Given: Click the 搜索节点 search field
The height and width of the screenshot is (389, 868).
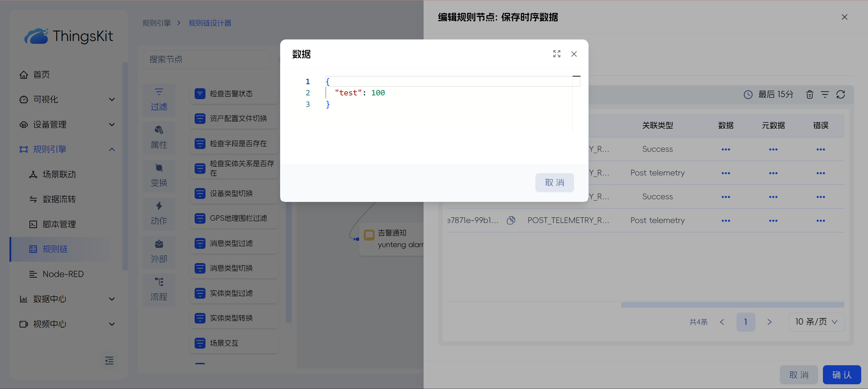Looking at the screenshot, I should pyautogui.click(x=206, y=59).
